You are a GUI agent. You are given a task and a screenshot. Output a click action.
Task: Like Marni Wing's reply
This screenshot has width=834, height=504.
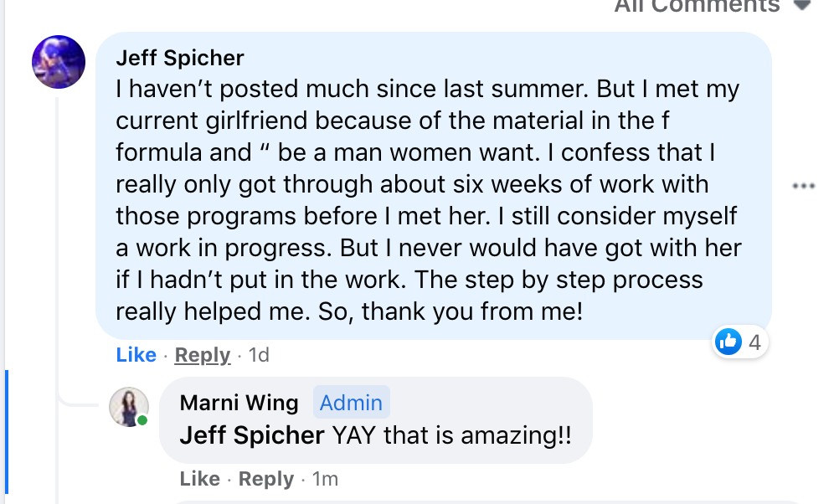coord(200,479)
